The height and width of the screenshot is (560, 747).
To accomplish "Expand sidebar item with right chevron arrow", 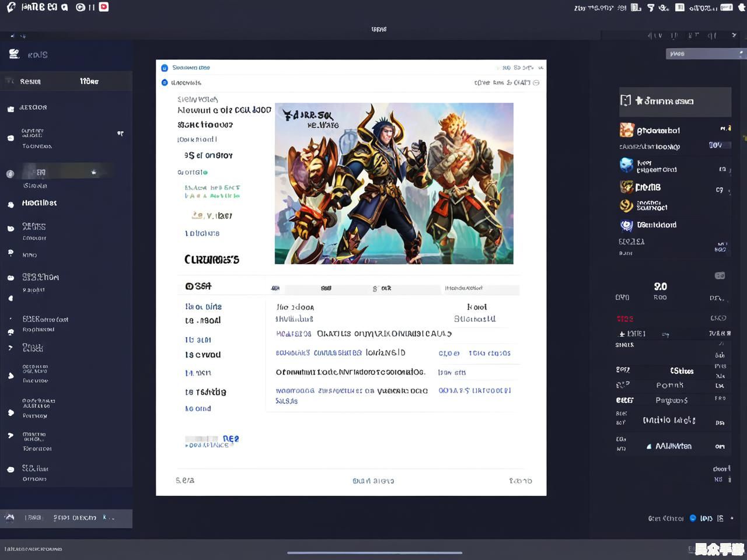I will 11,348.
